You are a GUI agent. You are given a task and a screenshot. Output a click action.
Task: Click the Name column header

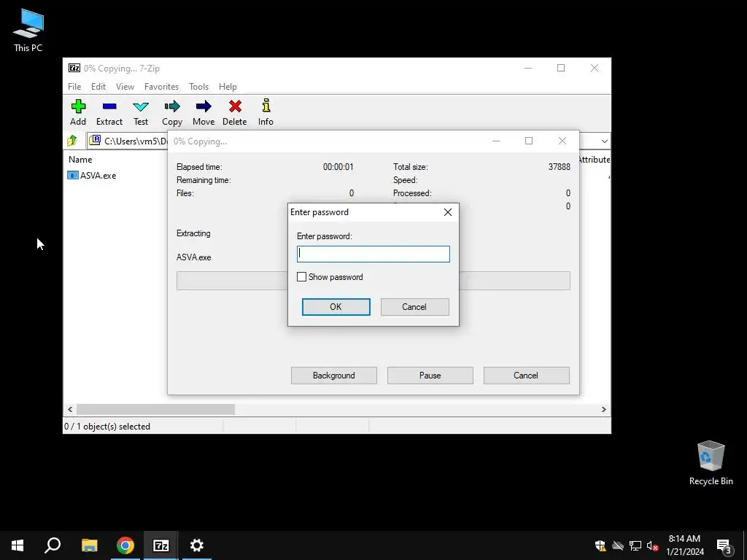coord(80,160)
